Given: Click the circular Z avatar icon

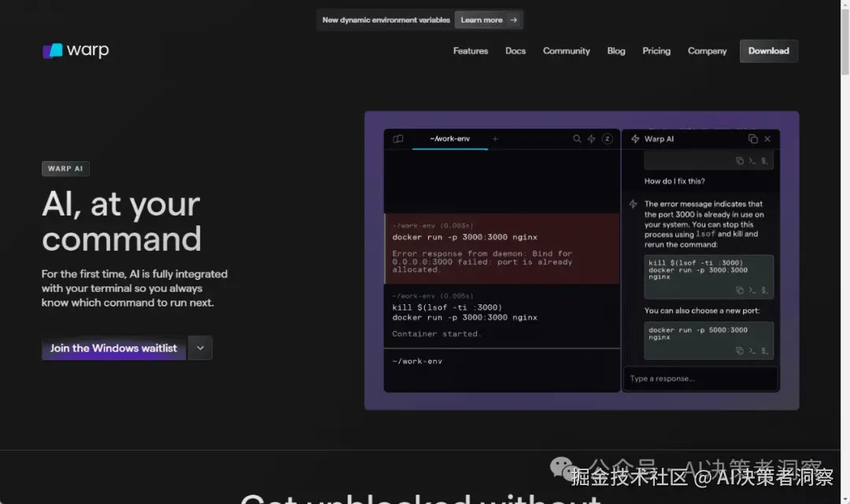Looking at the screenshot, I should click(x=607, y=139).
